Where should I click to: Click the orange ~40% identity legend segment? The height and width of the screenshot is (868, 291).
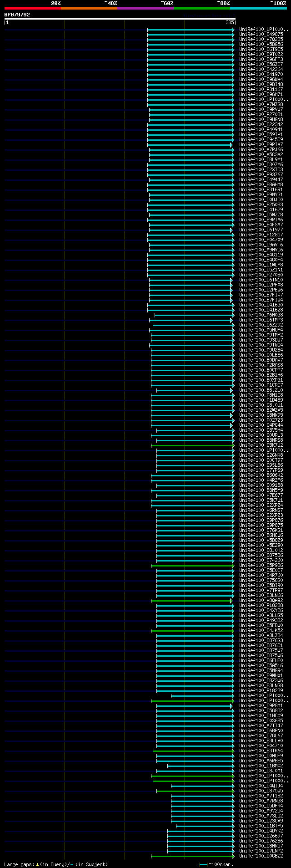click(89, 8)
